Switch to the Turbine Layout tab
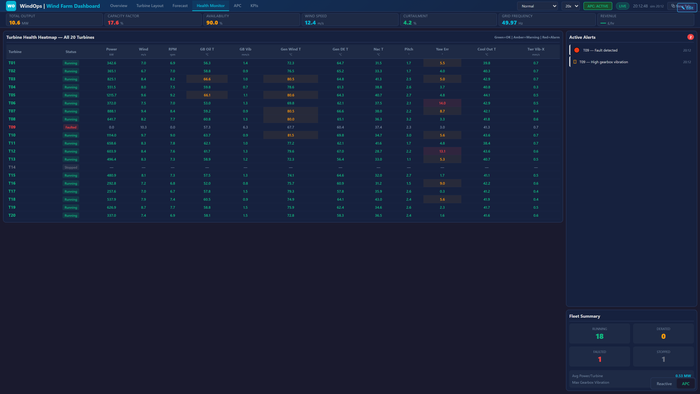700x394 pixels. 150,6
